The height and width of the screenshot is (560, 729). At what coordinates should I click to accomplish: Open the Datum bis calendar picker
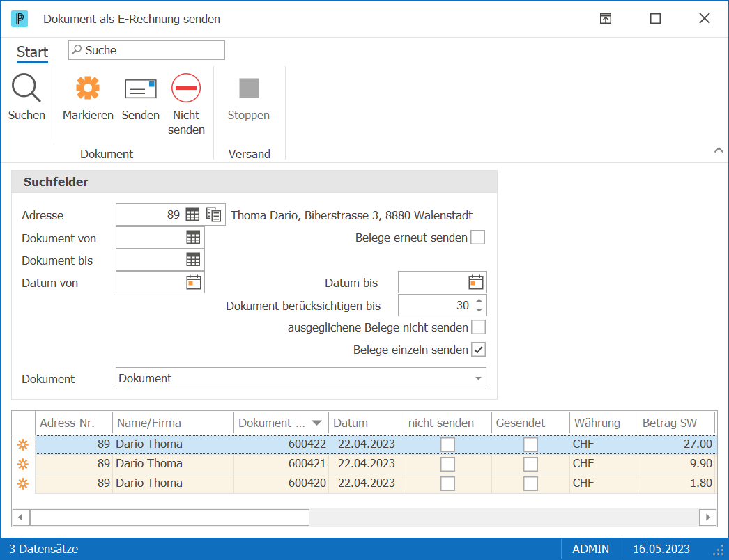pos(475,283)
